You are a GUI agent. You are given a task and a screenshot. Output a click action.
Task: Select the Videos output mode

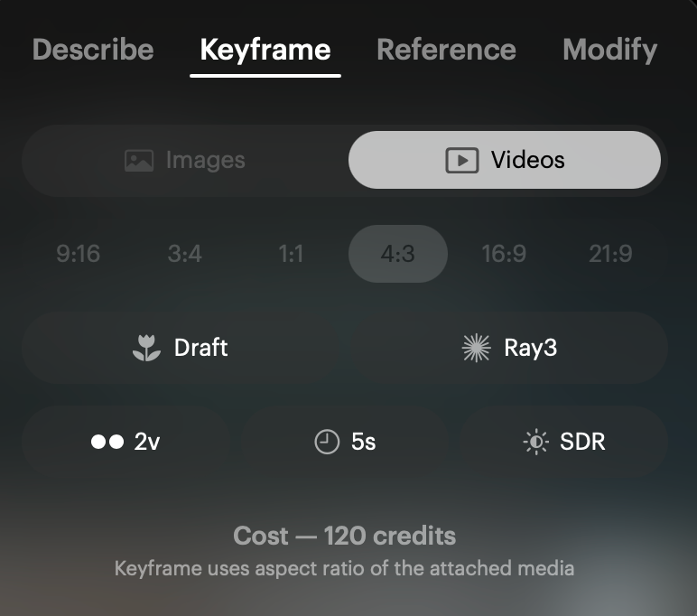pyautogui.click(x=505, y=160)
